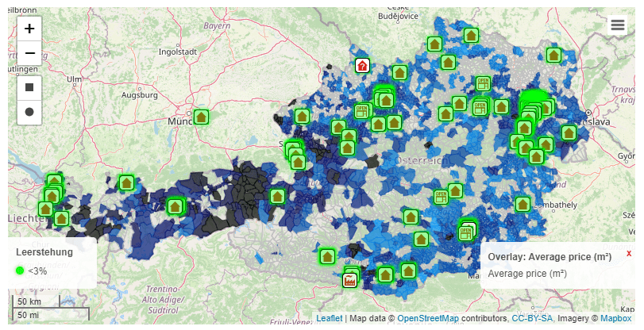Click the house marker at München
Image resolution: width=644 pixels, height=330 pixels.
coord(201,117)
